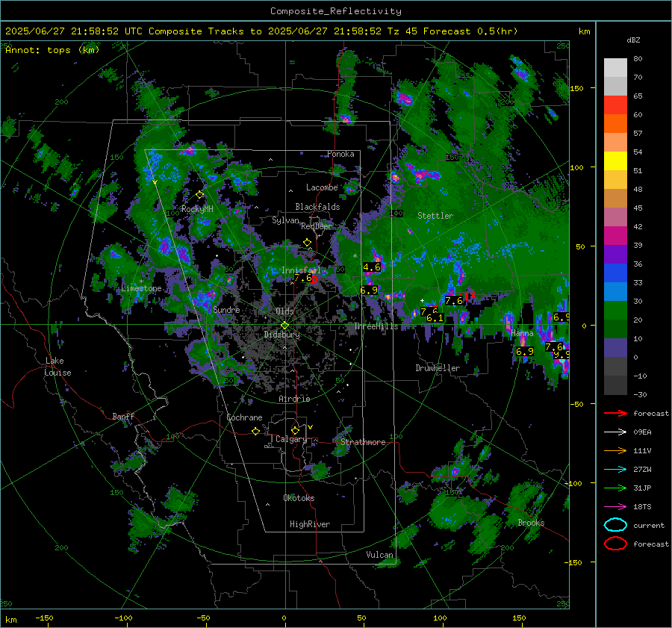
Task: Click the yellow diamond marker above RockyMH
Action: click(x=199, y=195)
